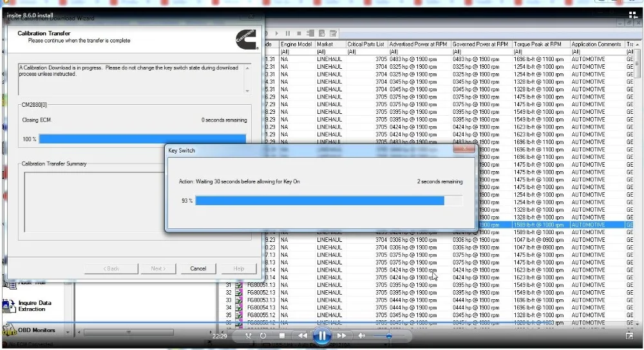The height and width of the screenshot is (350, 644).
Task: Click the calibration file icon in row 31
Action: point(239,285)
